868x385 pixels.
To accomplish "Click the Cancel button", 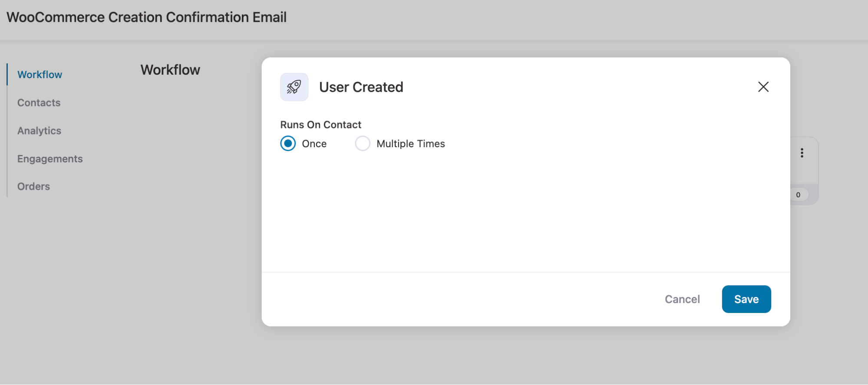I will (x=682, y=299).
